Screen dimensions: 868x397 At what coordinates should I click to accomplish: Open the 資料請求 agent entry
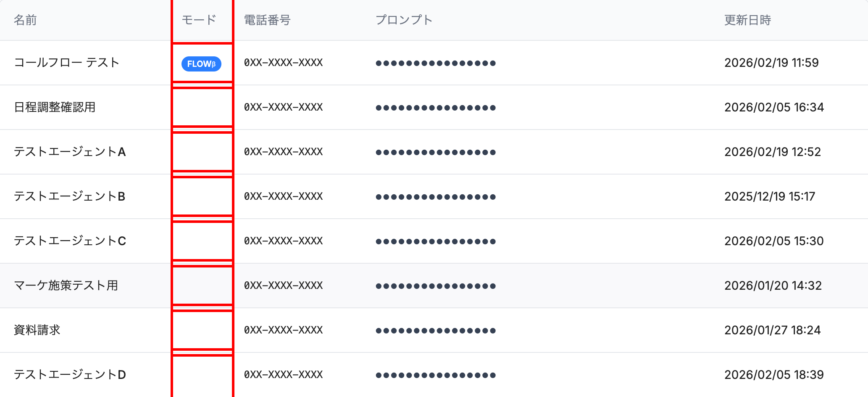[x=37, y=330]
